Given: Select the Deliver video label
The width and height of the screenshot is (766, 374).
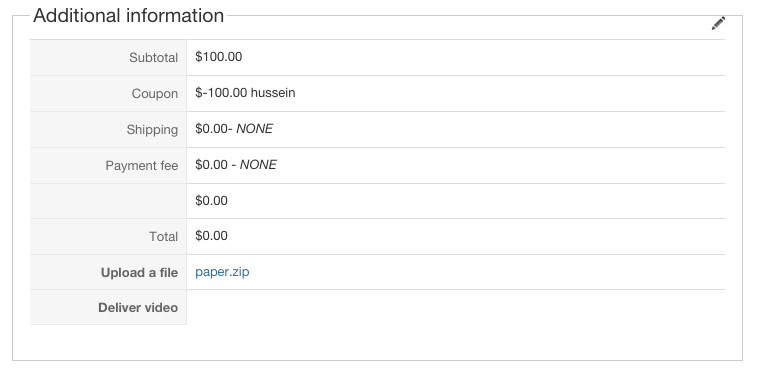Looking at the screenshot, I should coord(138,308).
